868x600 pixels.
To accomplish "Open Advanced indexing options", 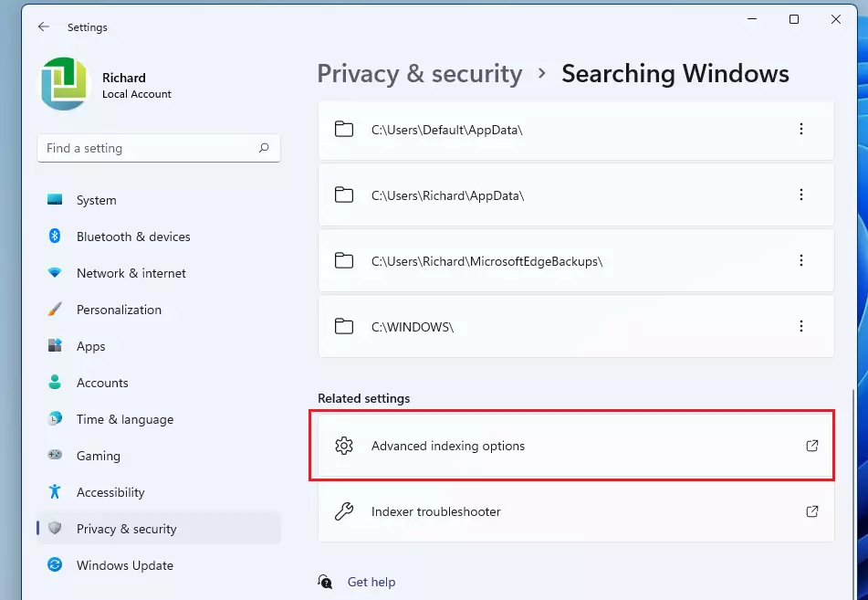I will pos(576,446).
